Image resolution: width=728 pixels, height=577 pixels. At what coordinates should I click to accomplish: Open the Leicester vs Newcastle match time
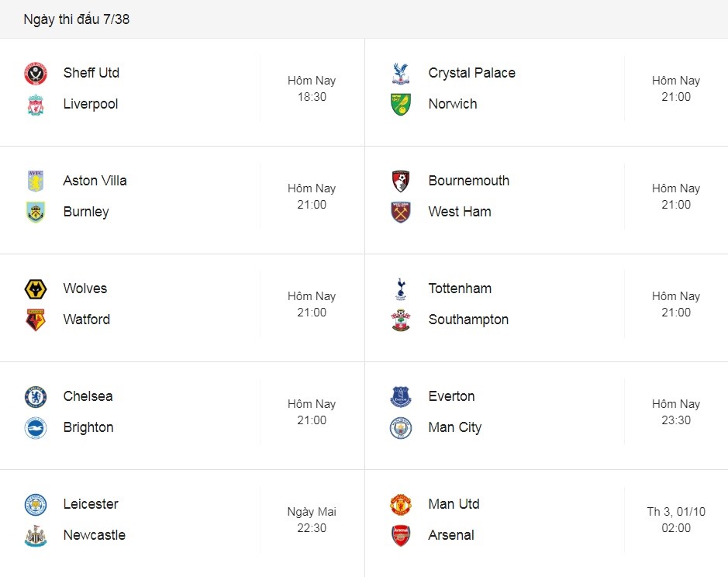[x=312, y=520]
